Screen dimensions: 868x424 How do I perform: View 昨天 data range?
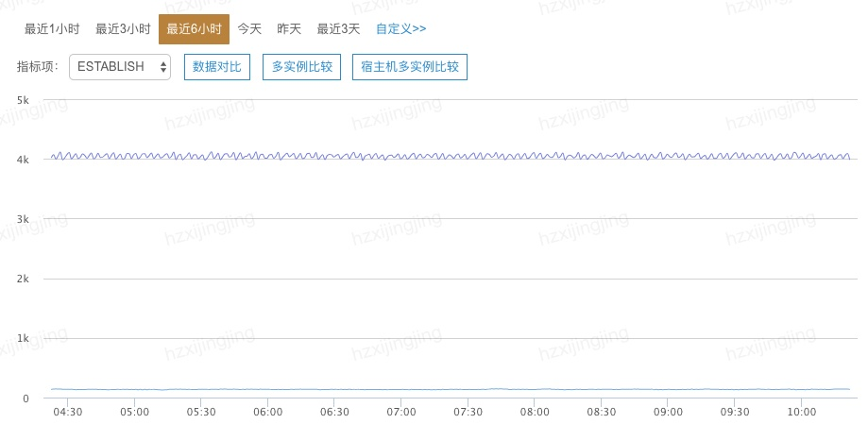click(x=289, y=29)
